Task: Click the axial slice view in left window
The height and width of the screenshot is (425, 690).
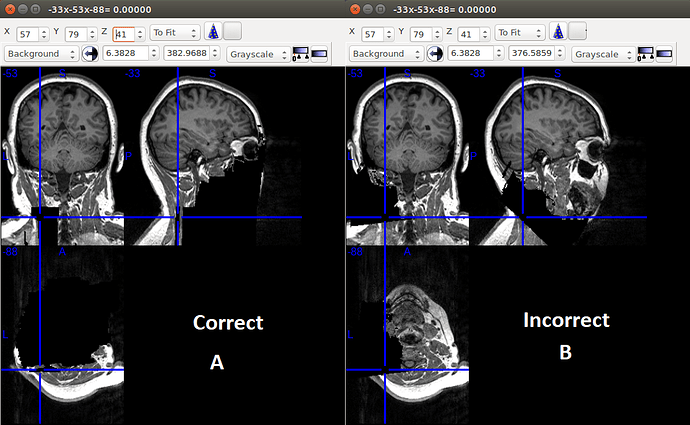Action: (x=62, y=335)
